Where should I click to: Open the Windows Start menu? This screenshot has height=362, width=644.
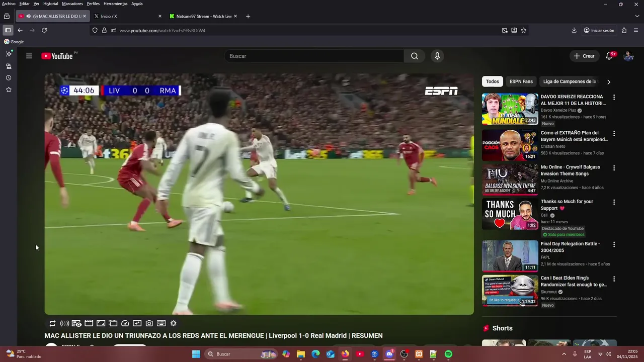click(196, 354)
